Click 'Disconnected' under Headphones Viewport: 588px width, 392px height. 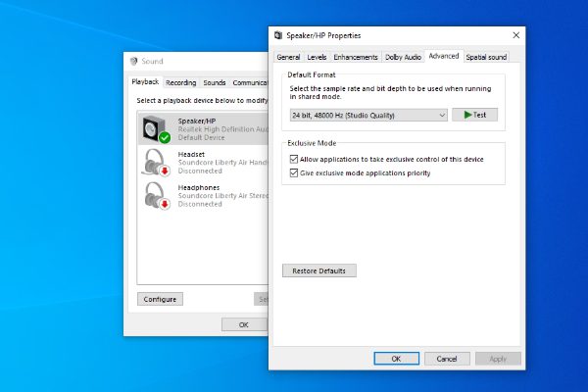click(200, 204)
